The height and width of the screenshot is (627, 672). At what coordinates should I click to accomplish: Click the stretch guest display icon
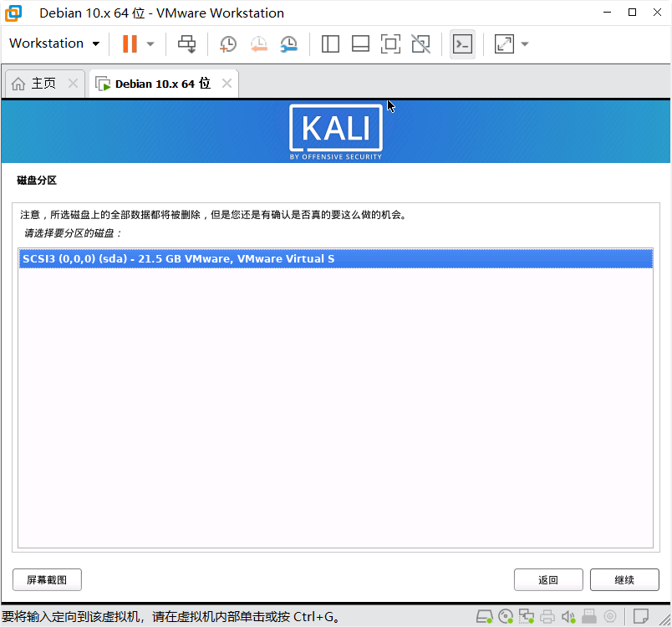coord(504,43)
